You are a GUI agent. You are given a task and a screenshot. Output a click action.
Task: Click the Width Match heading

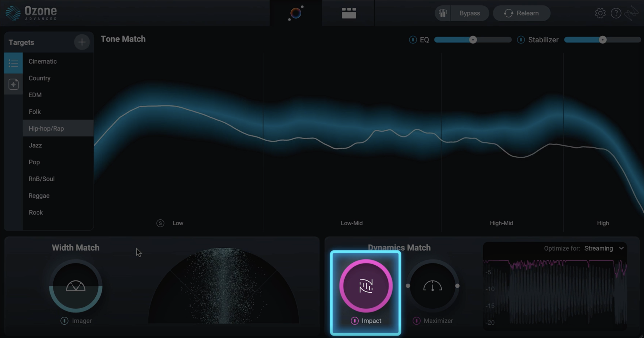tap(75, 247)
